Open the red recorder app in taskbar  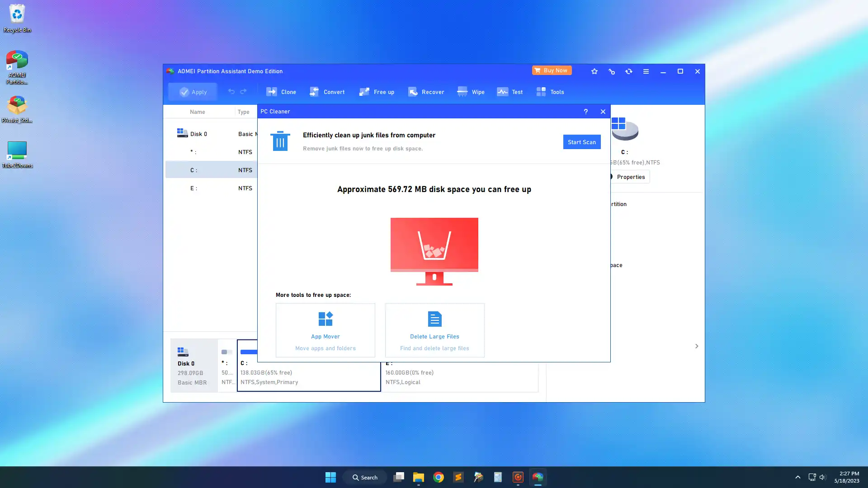(x=518, y=477)
